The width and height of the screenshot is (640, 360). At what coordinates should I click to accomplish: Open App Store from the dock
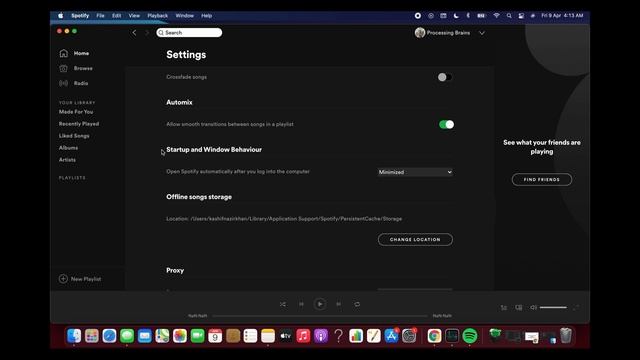[x=391, y=336]
